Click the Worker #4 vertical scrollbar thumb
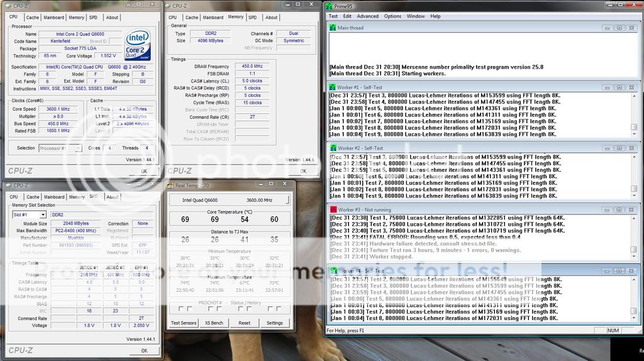Viewport: 644px width, 361px height. (x=634, y=311)
